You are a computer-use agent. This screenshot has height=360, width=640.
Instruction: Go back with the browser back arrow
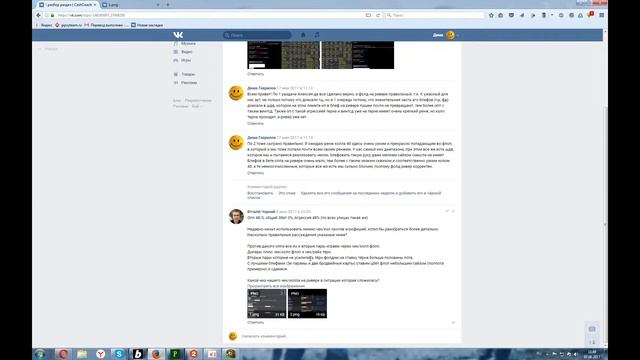click(x=38, y=15)
